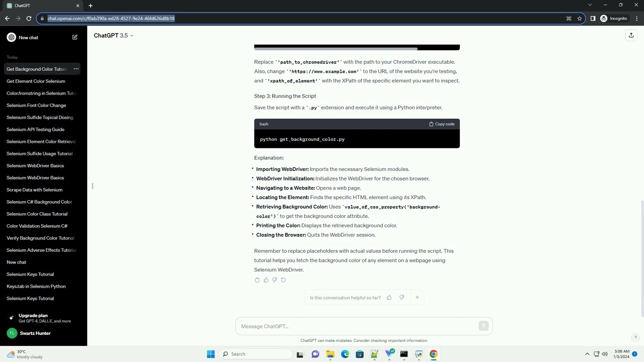This screenshot has height=362, width=644.
Task: Expand the ChatGPT 3.5 model dropdown
Action: tap(114, 35)
